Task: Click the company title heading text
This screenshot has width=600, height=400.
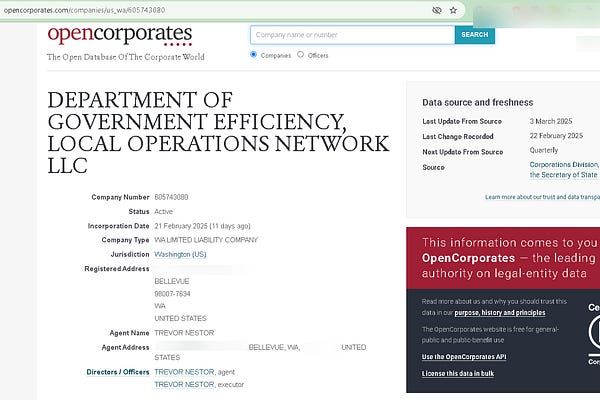Action: 218,132
